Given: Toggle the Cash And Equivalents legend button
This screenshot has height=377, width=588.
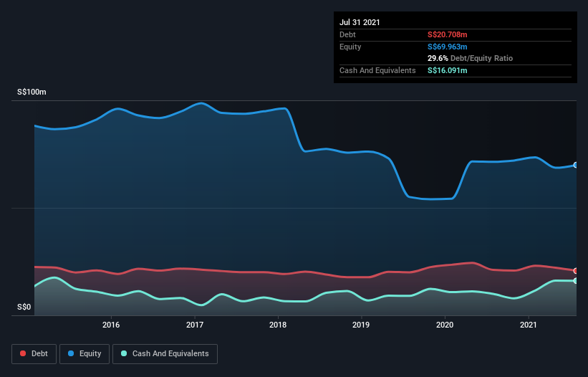Looking at the screenshot, I should tap(165, 354).
